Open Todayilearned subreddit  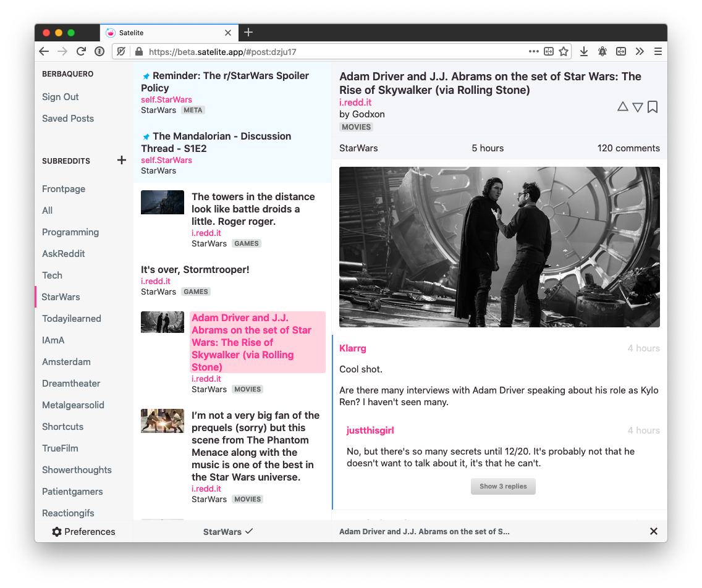coord(71,319)
